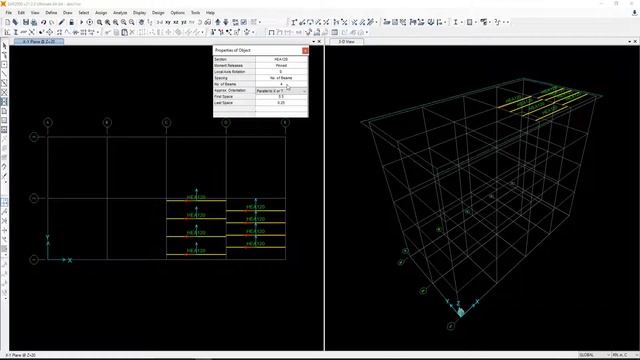Click the Section value HEA120 field
This screenshot has height=360, width=640.
pyautogui.click(x=281, y=60)
